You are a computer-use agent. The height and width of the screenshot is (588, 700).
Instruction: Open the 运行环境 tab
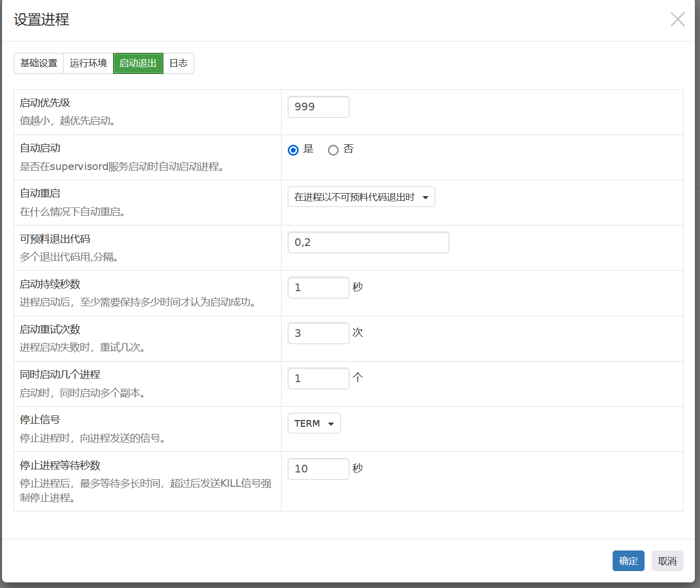point(88,63)
